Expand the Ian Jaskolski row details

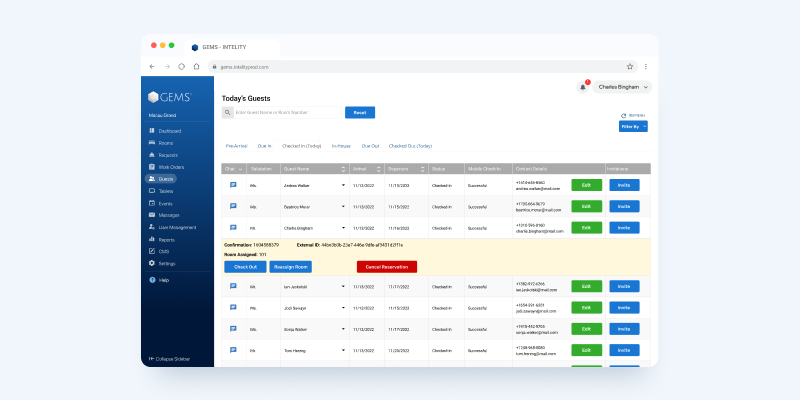click(343, 287)
